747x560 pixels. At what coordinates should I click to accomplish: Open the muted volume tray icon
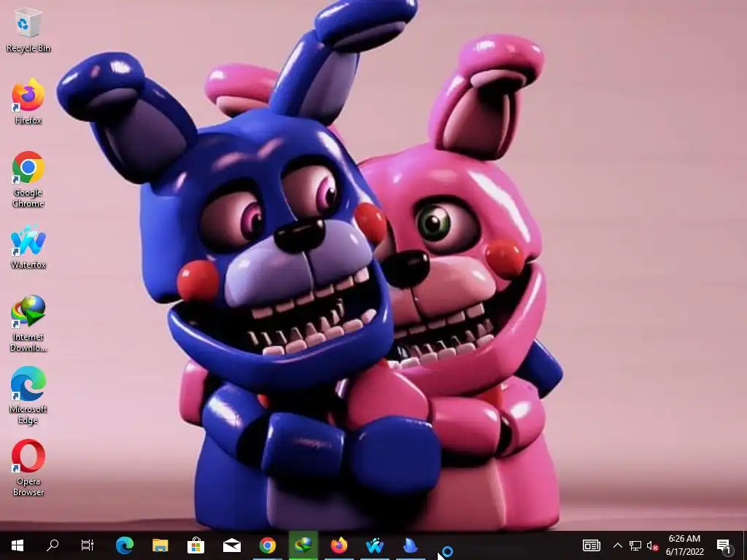[x=653, y=545]
